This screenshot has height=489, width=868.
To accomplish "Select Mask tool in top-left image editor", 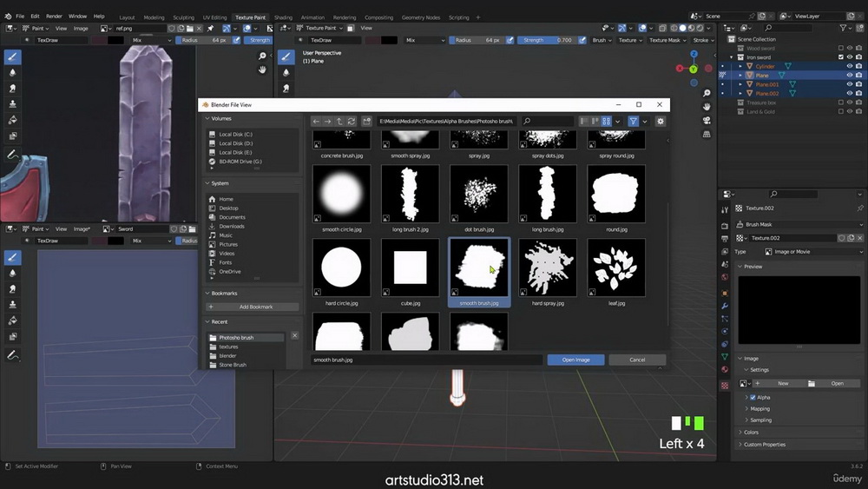I will point(12,135).
